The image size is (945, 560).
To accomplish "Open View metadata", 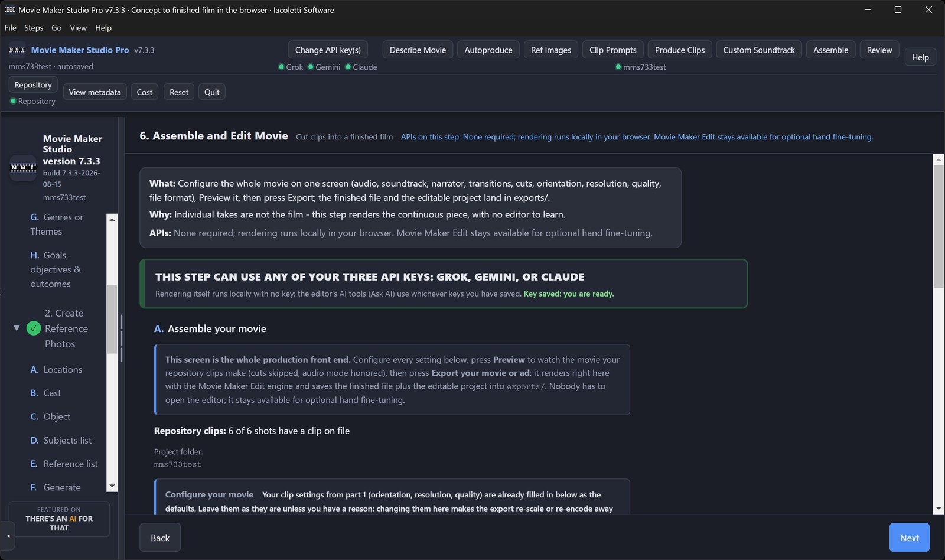I will [x=94, y=92].
